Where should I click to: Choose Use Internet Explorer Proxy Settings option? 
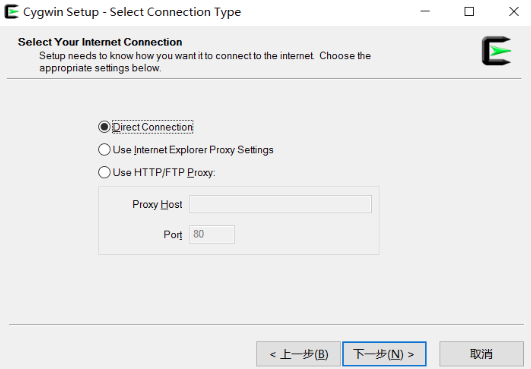click(104, 150)
